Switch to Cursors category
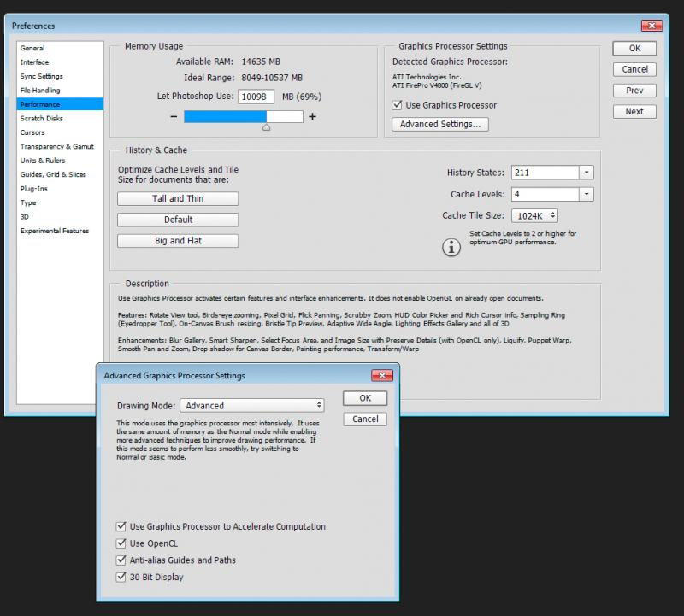 [x=60, y=132]
